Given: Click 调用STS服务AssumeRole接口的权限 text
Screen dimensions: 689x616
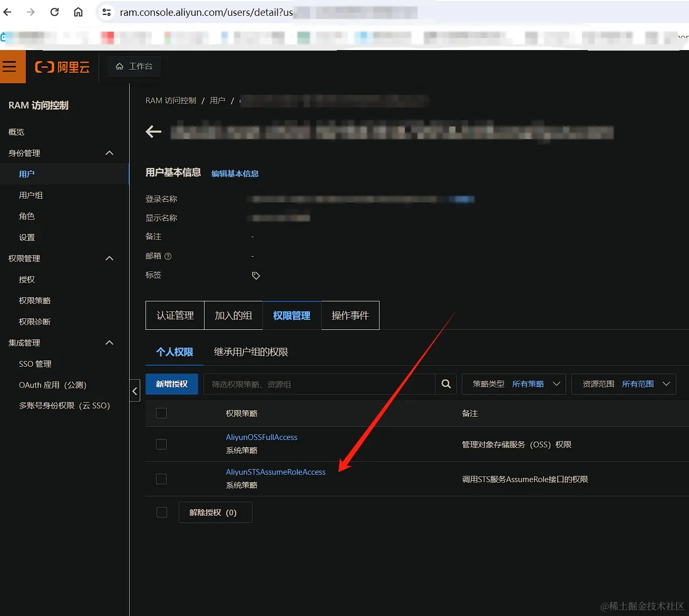Looking at the screenshot, I should (525, 479).
